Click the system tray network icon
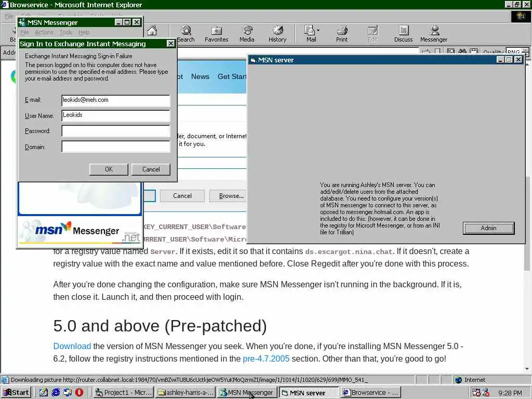The image size is (532, 399). 476,393
